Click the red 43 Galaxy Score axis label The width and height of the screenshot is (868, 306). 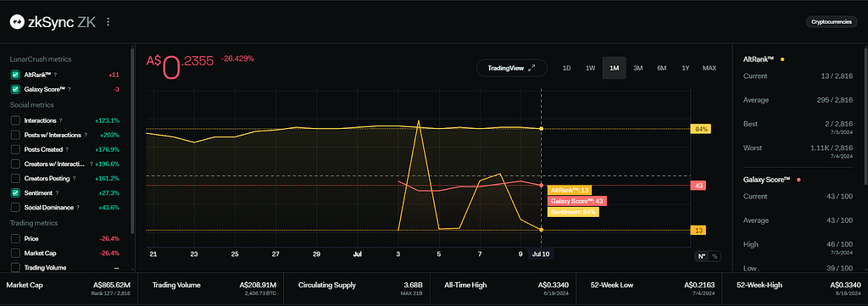coord(698,186)
